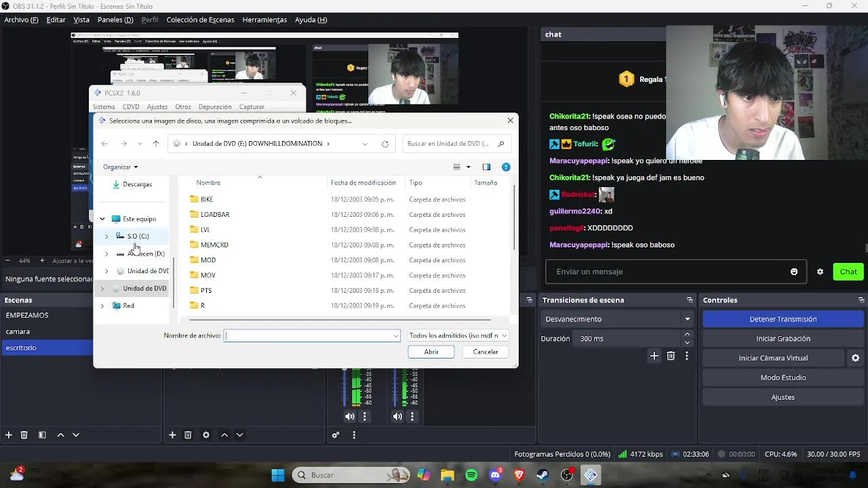This screenshot has height=488, width=868.
Task: Go up one folder level in dialog
Action: 156,144
